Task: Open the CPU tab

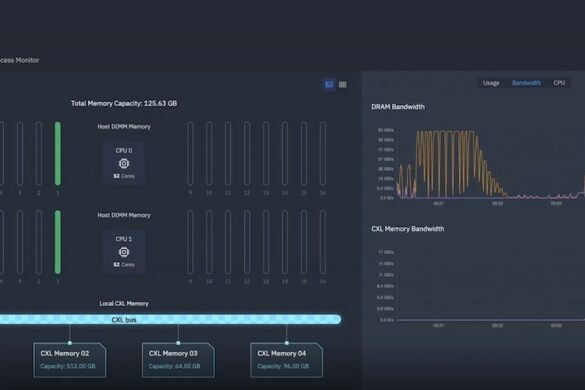Action: click(x=559, y=83)
